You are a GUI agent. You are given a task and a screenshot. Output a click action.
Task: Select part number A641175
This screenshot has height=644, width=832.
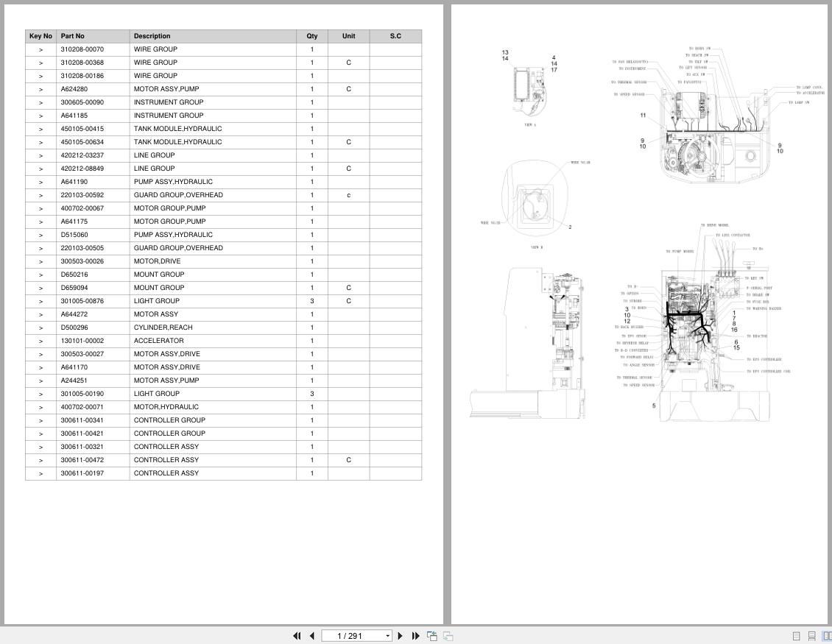click(x=74, y=222)
